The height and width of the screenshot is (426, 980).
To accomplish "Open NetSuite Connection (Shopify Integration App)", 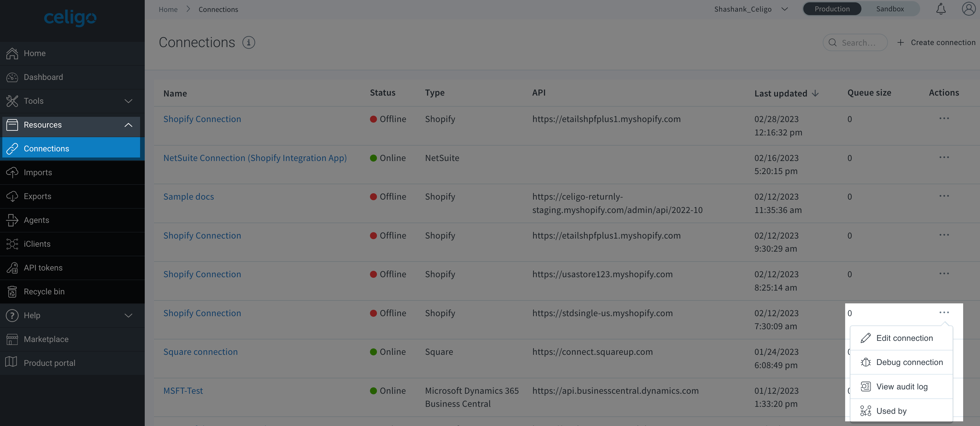I will pos(255,158).
